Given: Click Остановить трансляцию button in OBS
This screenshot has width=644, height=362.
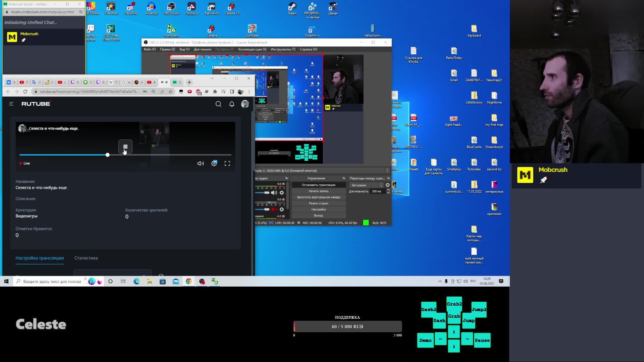Looking at the screenshot, I should click(x=318, y=185).
